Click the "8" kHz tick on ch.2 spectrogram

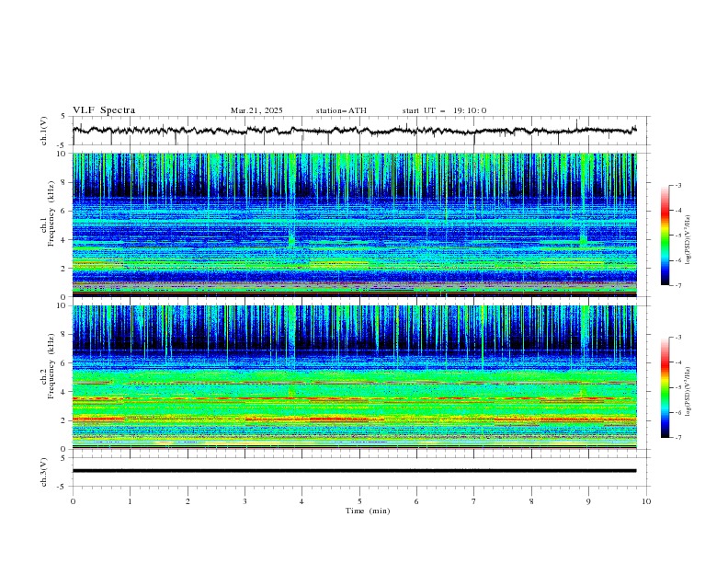coord(64,335)
